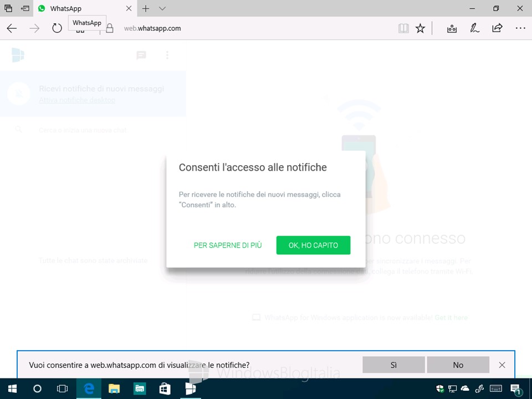Select the WhatsApp browser tab

tap(85, 8)
